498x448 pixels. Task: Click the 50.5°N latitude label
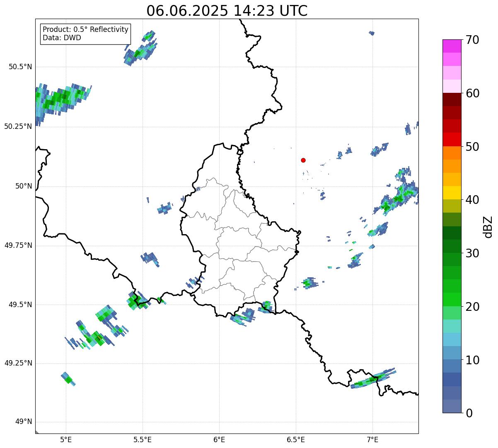[x=20, y=67]
